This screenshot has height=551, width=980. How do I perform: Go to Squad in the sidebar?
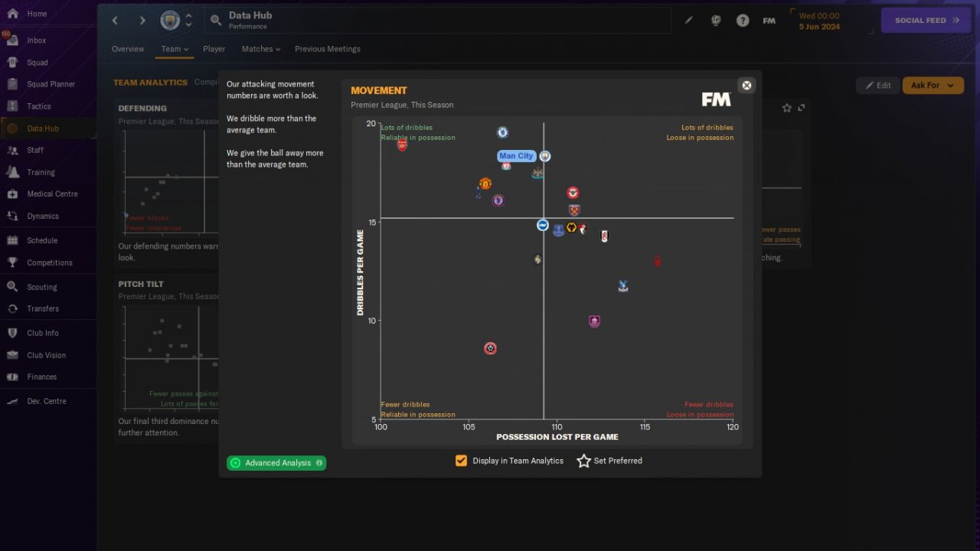click(37, 63)
